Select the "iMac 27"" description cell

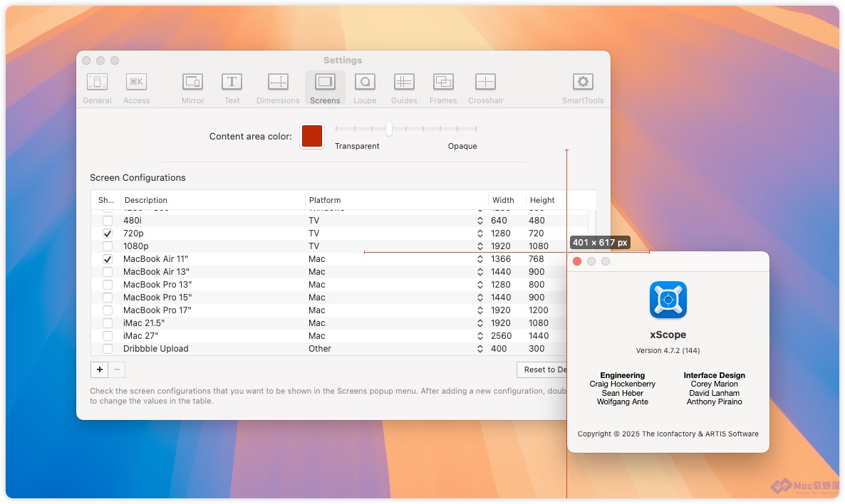click(x=140, y=336)
